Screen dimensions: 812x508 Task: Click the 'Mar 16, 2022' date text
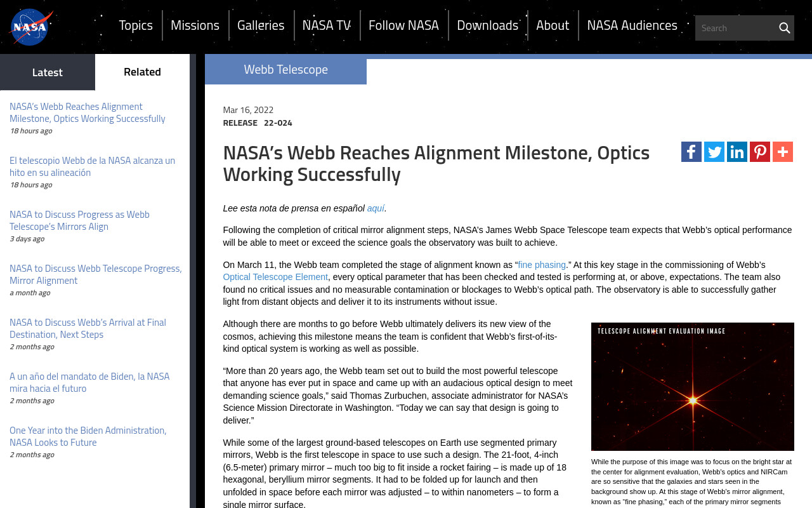pos(248,110)
